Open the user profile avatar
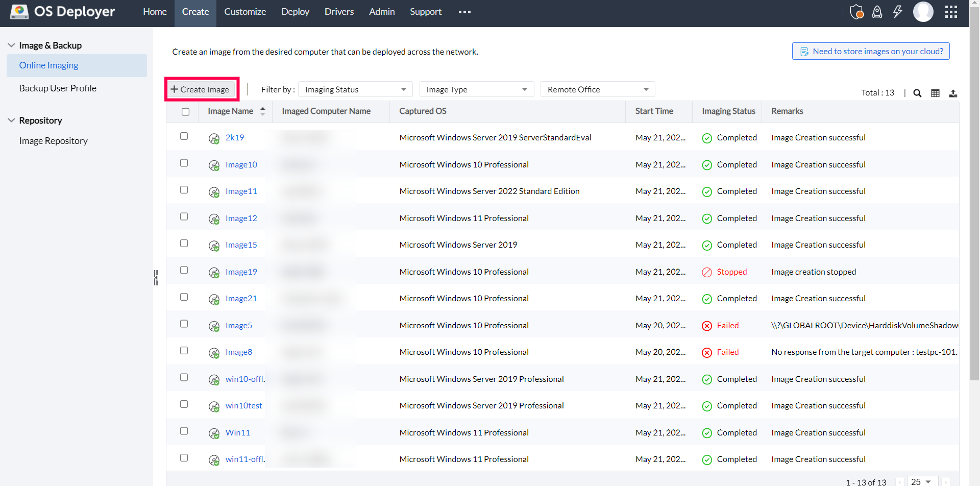The image size is (980, 486). (923, 11)
